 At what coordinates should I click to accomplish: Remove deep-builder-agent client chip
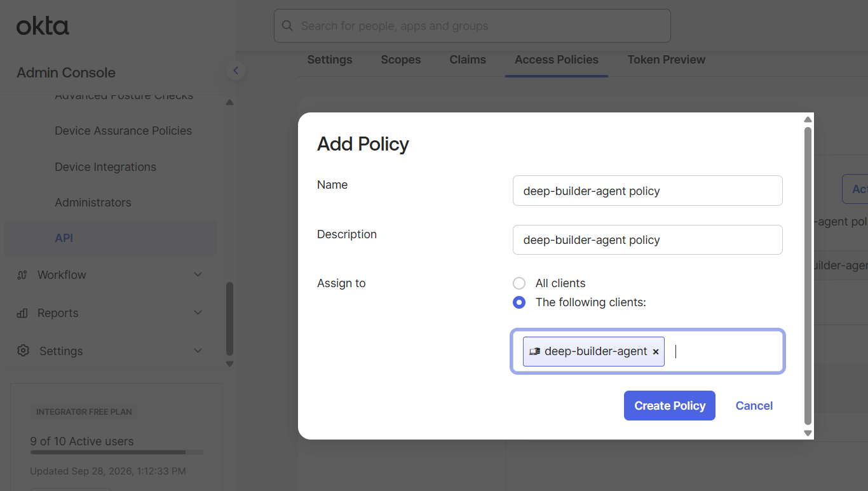click(656, 352)
